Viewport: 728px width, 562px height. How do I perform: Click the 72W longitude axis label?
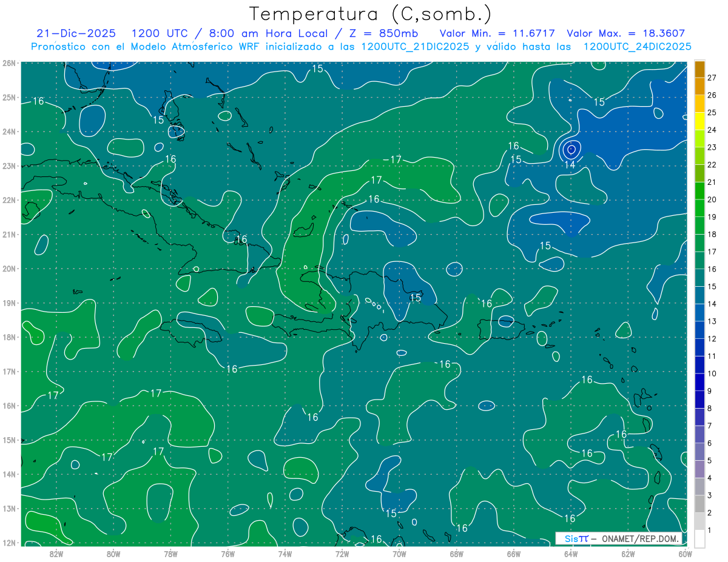[x=342, y=554]
